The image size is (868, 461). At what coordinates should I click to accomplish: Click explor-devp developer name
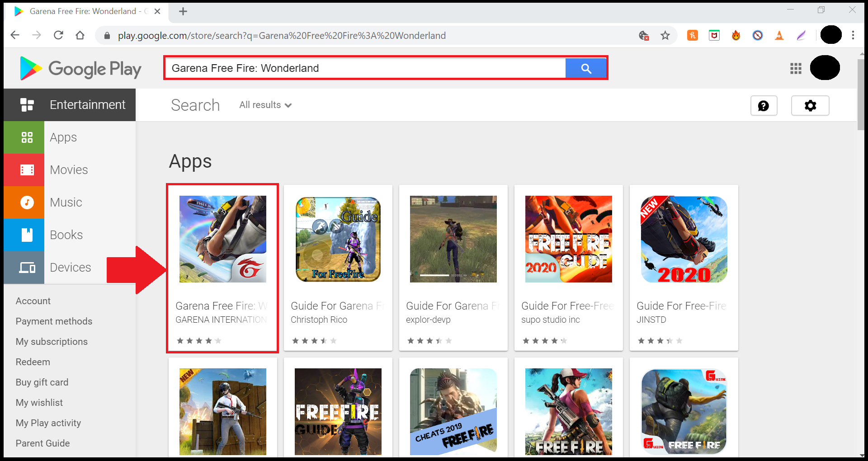click(x=428, y=320)
